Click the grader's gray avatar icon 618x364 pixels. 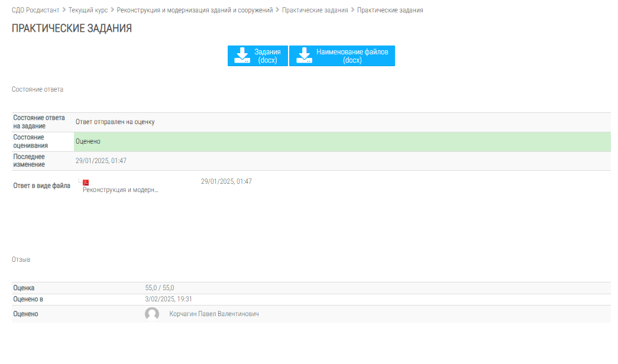click(x=152, y=314)
